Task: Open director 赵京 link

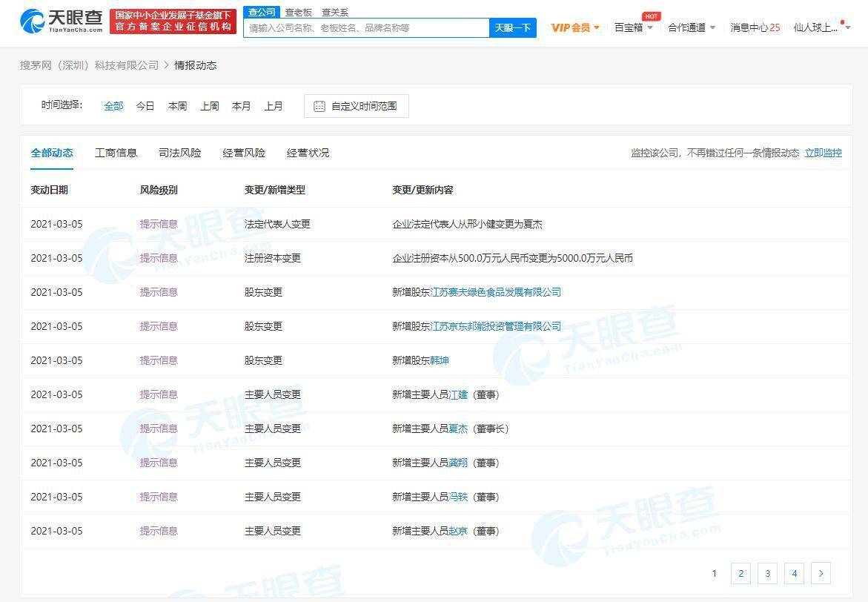Action: click(x=458, y=531)
